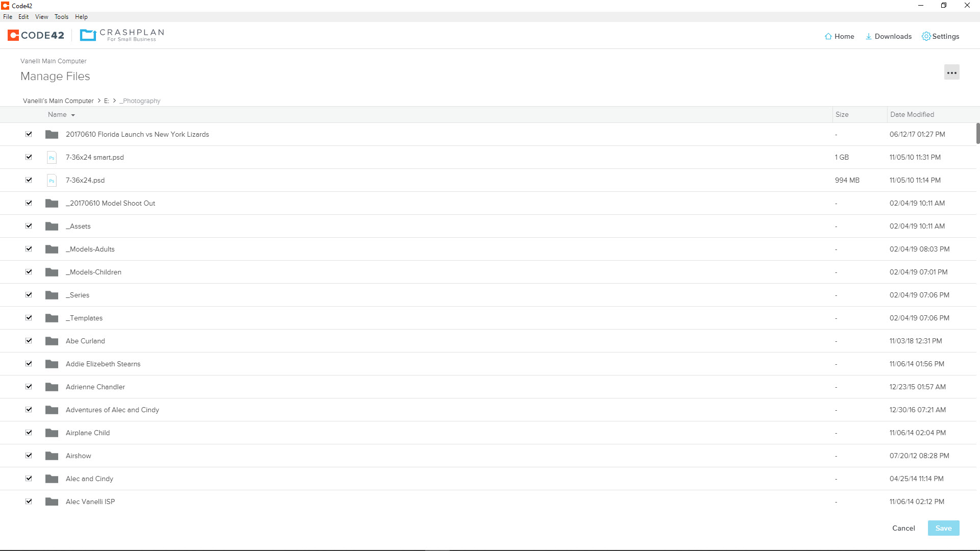The width and height of the screenshot is (980, 551).
Task: Click the Downloads arrow icon
Action: click(868, 36)
